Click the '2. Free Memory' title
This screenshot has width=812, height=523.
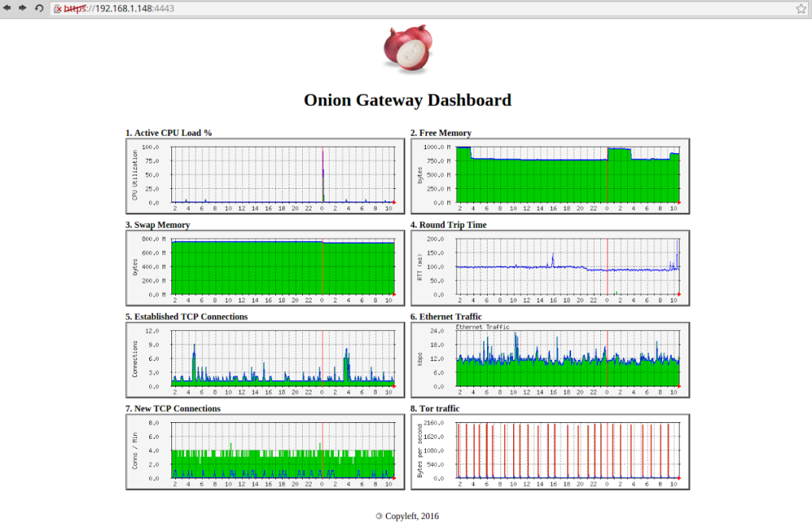pyautogui.click(x=441, y=133)
